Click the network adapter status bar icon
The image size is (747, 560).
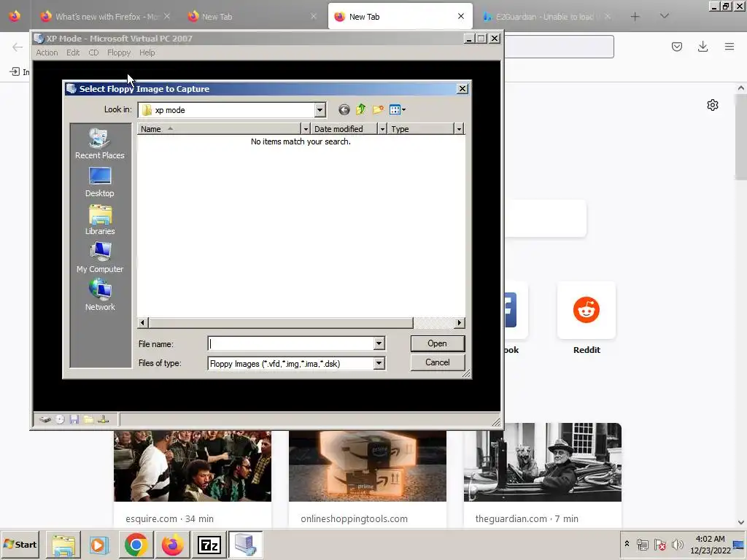104,419
